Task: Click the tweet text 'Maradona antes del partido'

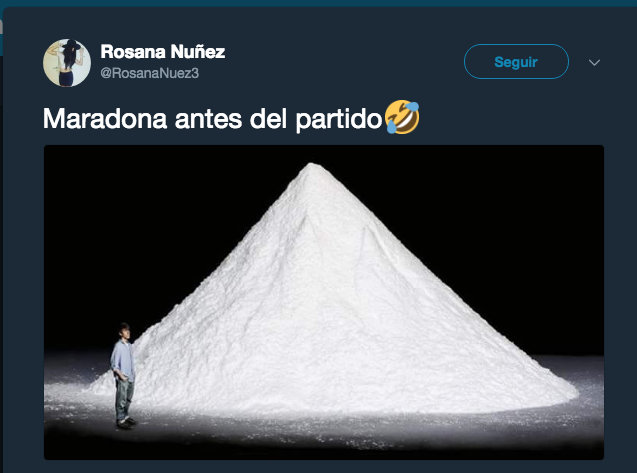Action: [x=212, y=119]
